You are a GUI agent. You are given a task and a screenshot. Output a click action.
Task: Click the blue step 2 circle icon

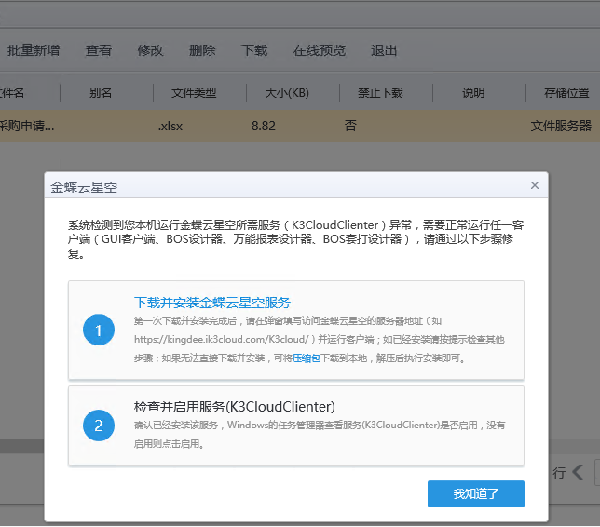coord(99,425)
